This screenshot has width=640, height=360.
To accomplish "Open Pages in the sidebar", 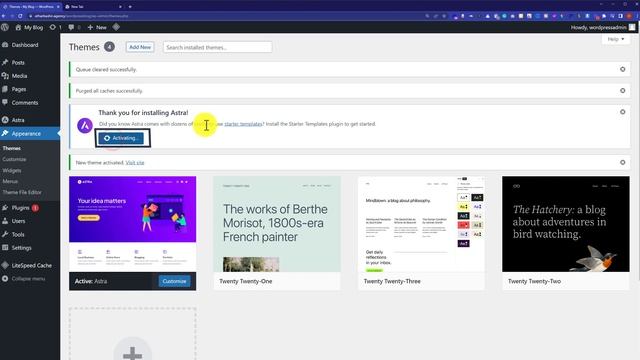I will (19, 89).
